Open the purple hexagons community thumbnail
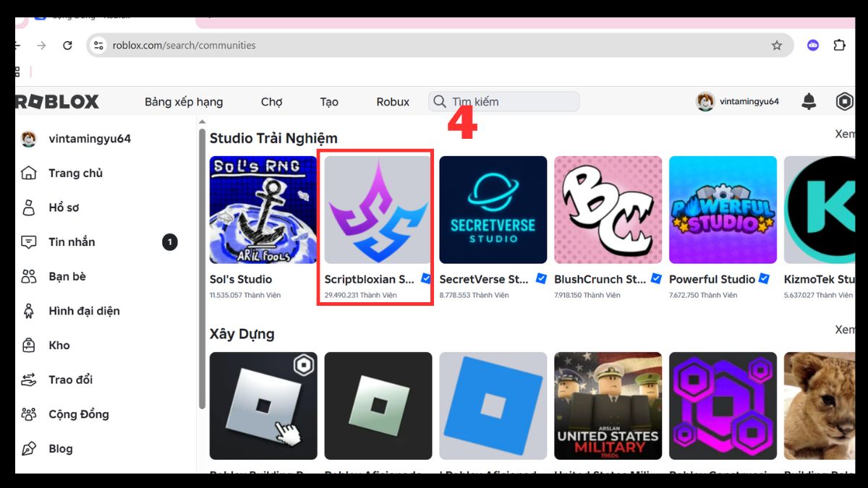 (x=723, y=406)
